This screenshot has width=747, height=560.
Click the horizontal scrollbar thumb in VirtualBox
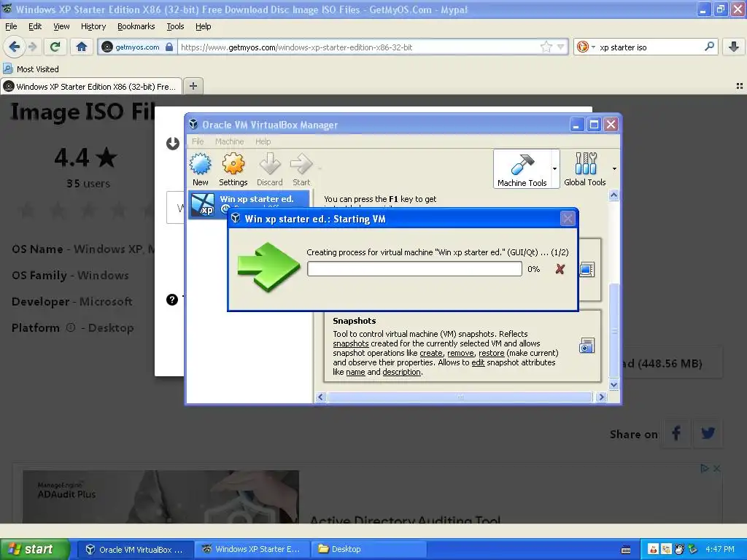(x=460, y=397)
